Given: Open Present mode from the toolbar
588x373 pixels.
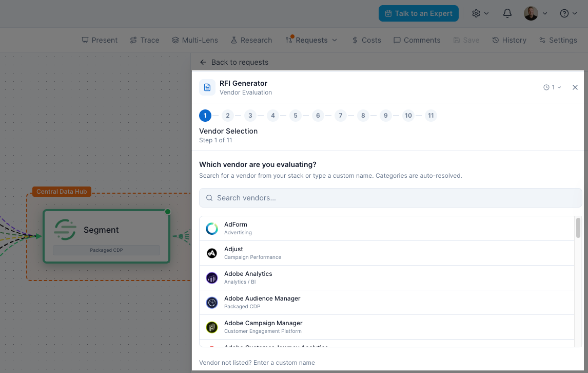Looking at the screenshot, I should tap(100, 40).
